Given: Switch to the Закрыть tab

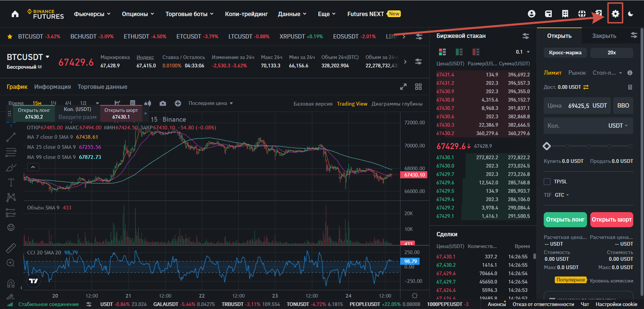Looking at the screenshot, I should pos(604,36).
